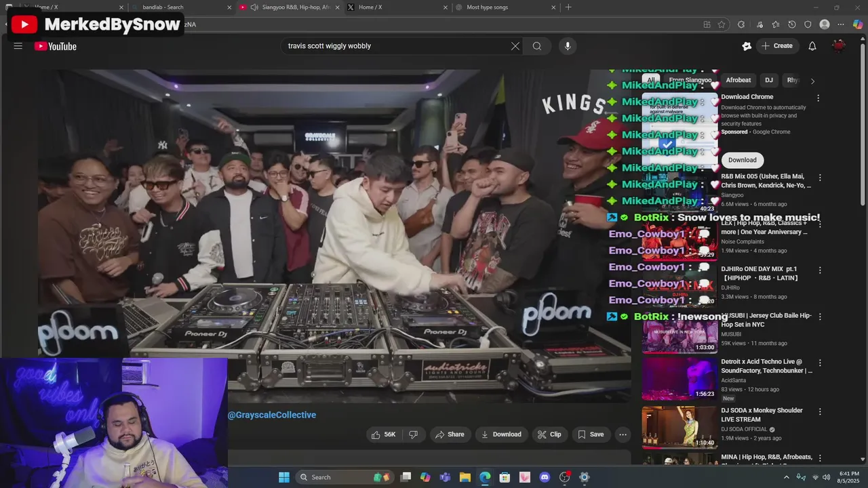Like the video with 56K likes
The image size is (868, 488).
pos(383,434)
